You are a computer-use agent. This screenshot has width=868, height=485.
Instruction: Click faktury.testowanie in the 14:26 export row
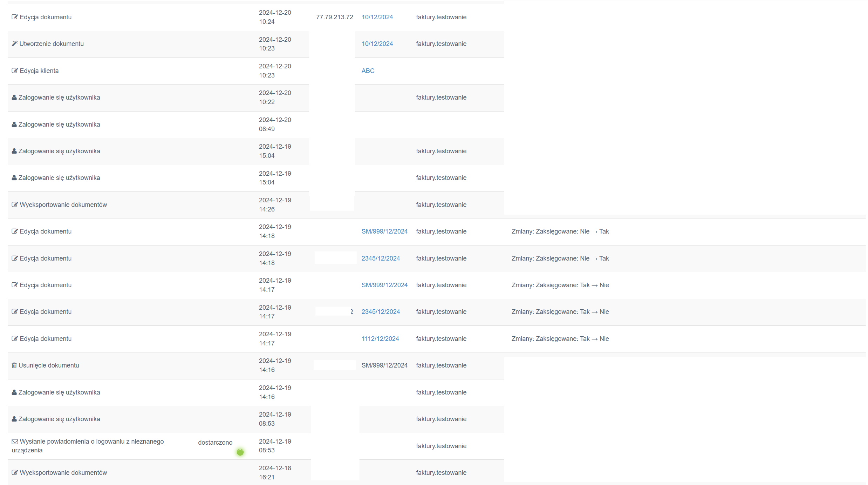click(441, 205)
